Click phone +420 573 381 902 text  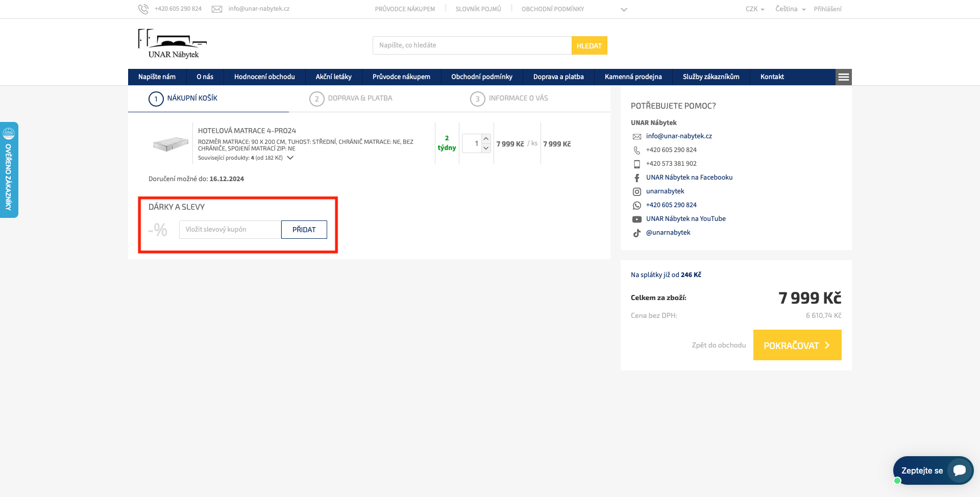pos(671,164)
